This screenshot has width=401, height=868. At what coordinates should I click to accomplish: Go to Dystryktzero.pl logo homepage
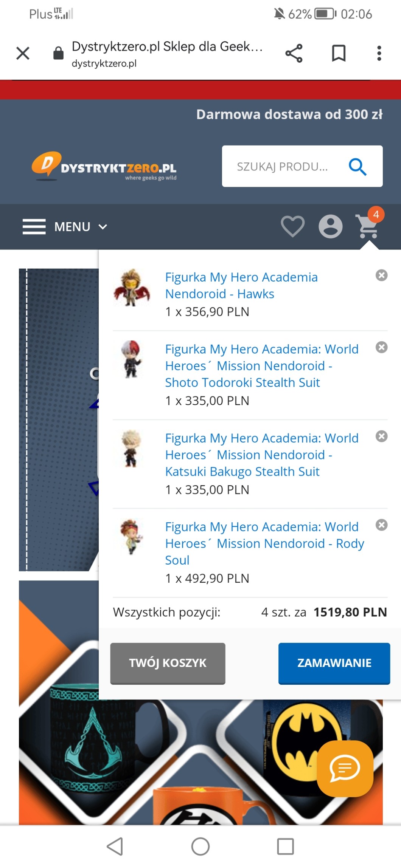104,166
